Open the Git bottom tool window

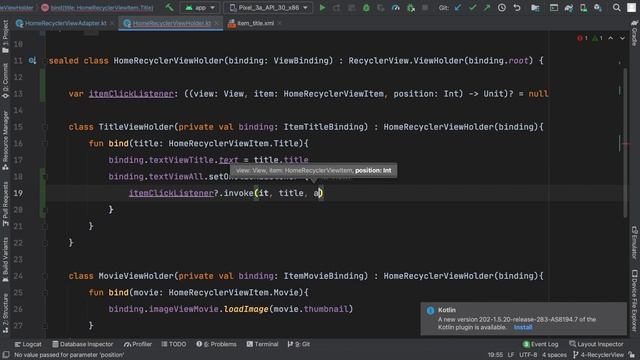299,344
